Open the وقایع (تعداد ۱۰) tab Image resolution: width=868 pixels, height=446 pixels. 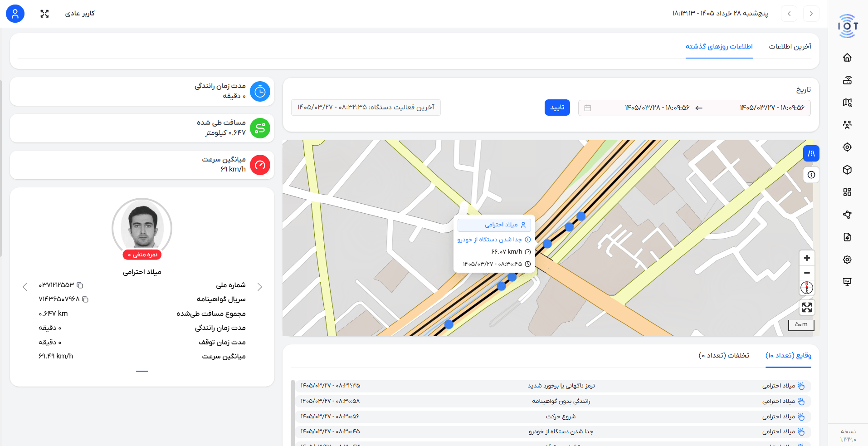789,355
